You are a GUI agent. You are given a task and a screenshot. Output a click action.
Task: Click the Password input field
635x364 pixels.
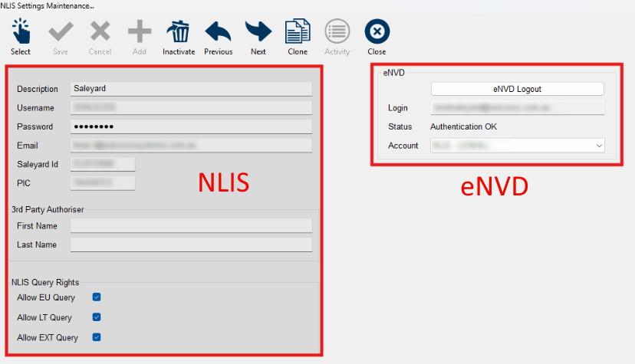191,126
